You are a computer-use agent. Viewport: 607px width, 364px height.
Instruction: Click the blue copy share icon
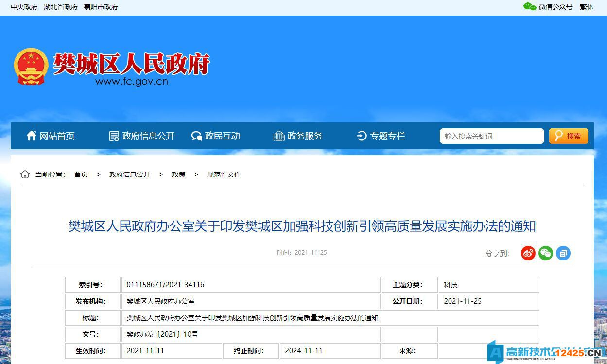point(563,253)
